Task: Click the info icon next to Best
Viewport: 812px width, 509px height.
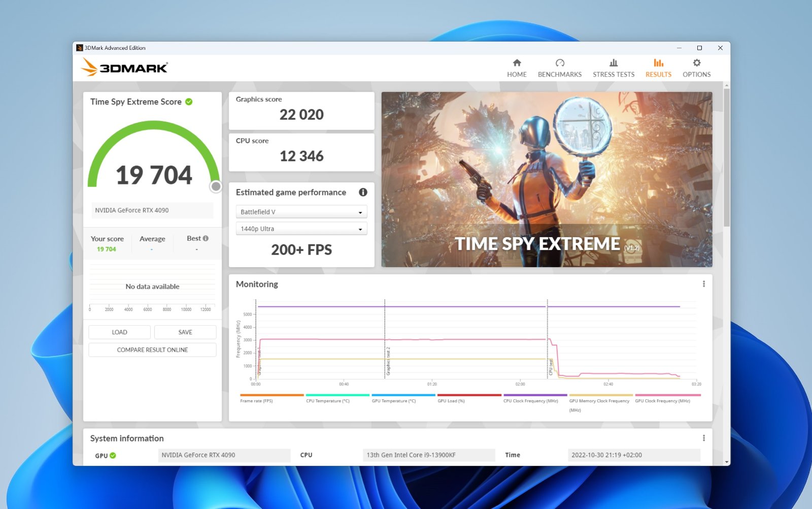Action: 206,238
